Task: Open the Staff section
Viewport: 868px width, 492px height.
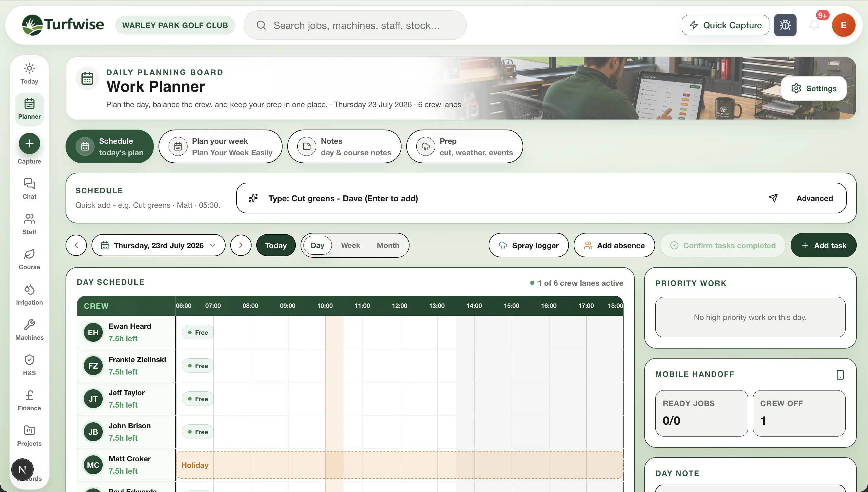Action: [30, 224]
